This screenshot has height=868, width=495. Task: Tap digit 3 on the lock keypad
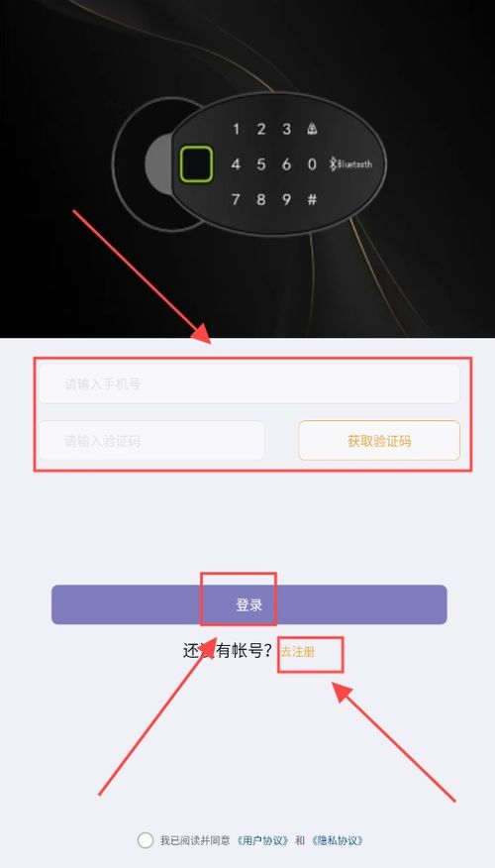pos(286,129)
